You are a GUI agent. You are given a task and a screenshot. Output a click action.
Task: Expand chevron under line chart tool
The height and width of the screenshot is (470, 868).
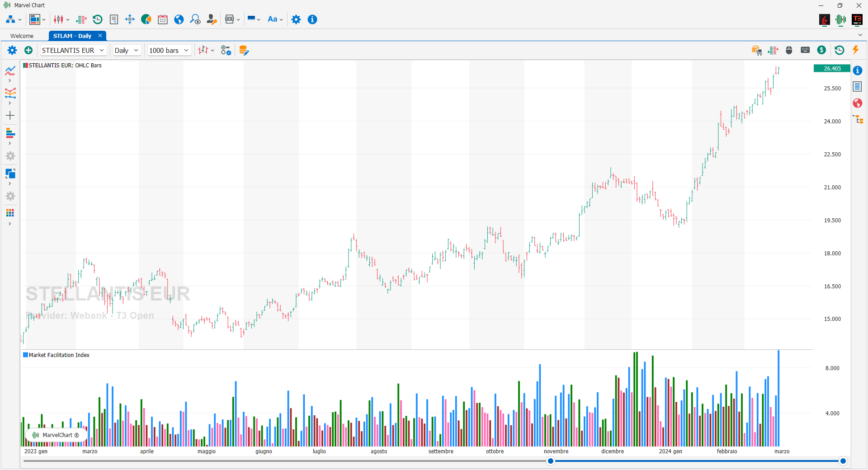tap(10, 80)
